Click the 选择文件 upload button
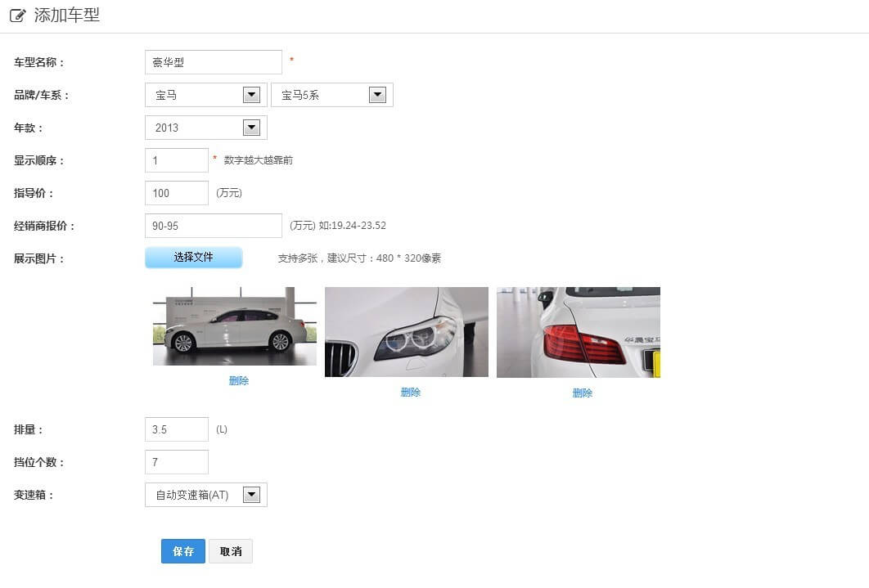Viewport: 869px width, 588px height. click(193, 258)
